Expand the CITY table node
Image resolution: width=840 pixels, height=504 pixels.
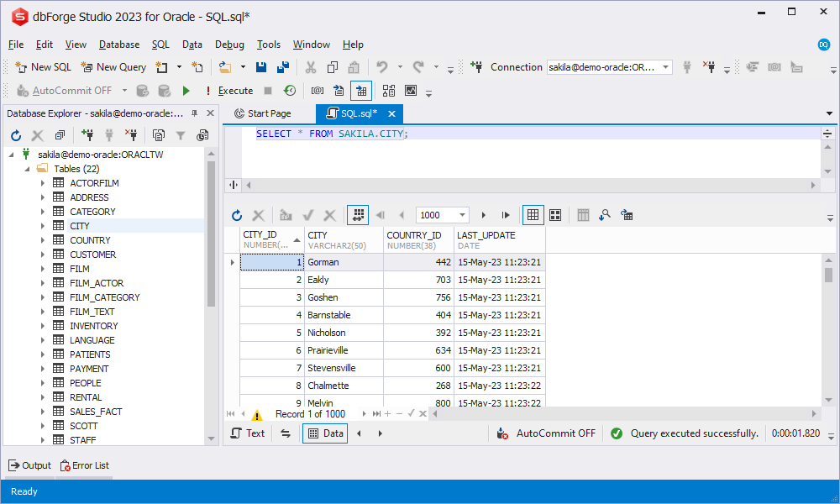coord(43,226)
